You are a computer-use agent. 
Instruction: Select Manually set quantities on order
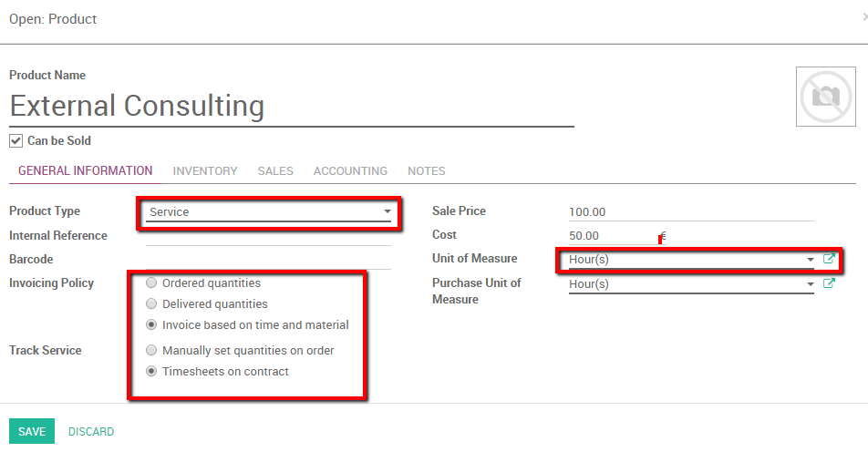coord(151,350)
